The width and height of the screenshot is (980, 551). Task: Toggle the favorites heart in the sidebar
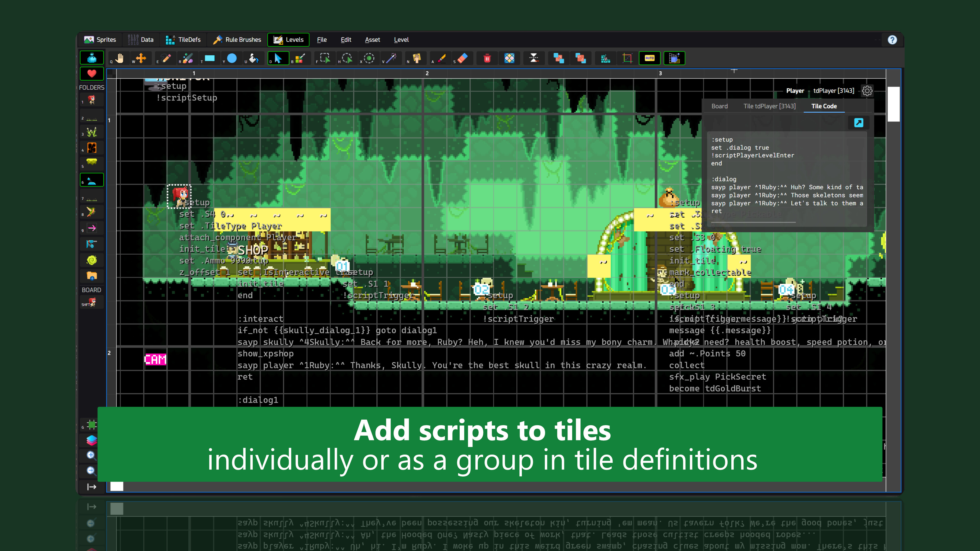tap(92, 74)
